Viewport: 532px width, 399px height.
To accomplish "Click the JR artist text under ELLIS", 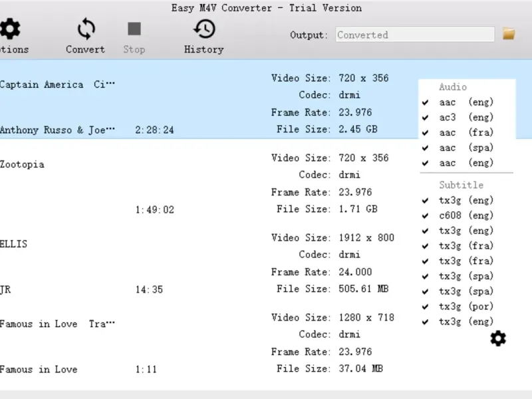I will 5,289.
